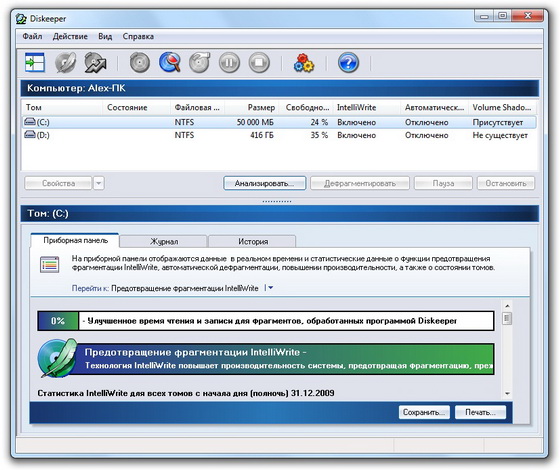The width and height of the screenshot is (560, 470).
Task: Click the Сохранить button
Action: [424, 412]
